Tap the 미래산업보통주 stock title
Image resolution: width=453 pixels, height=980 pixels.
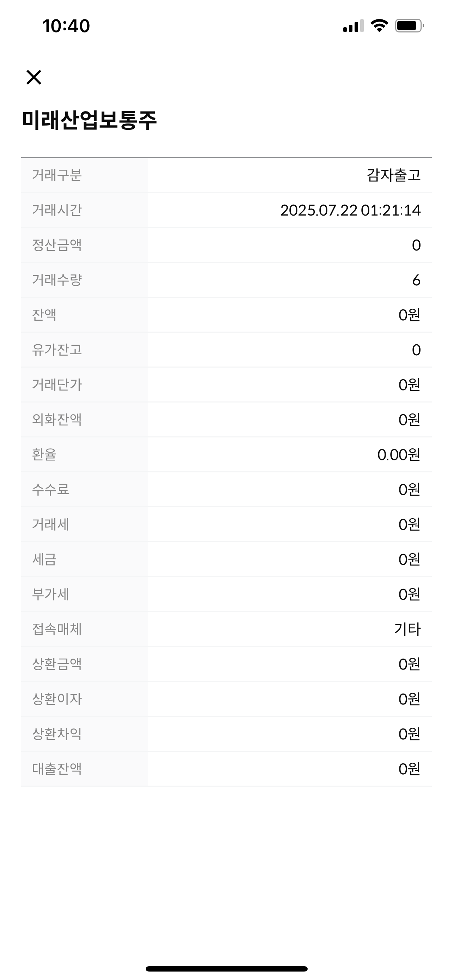pos(89,120)
